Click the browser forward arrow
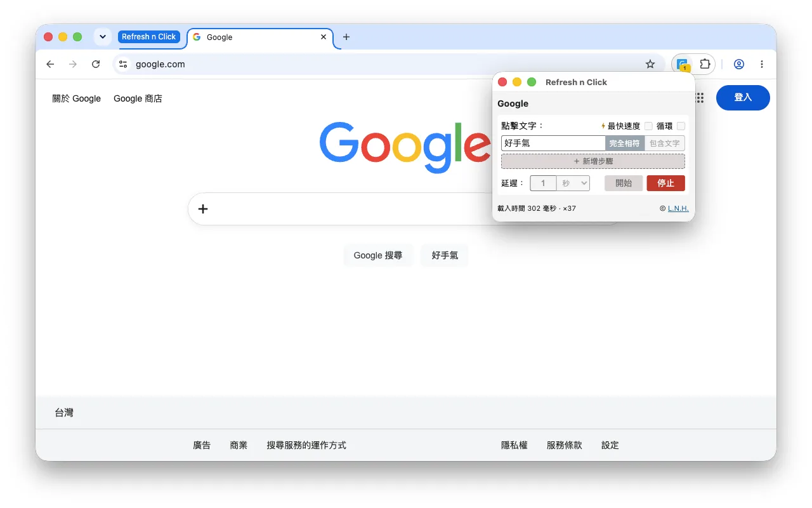 point(73,64)
